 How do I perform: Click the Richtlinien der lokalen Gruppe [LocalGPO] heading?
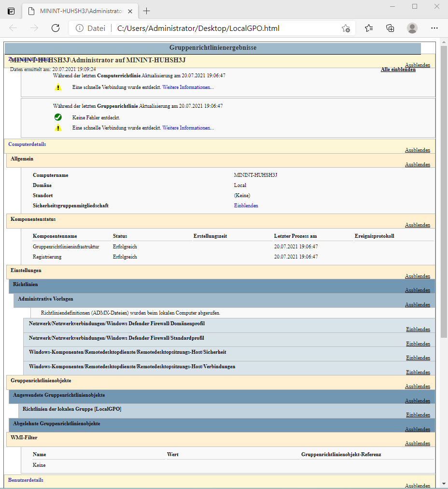72,409
